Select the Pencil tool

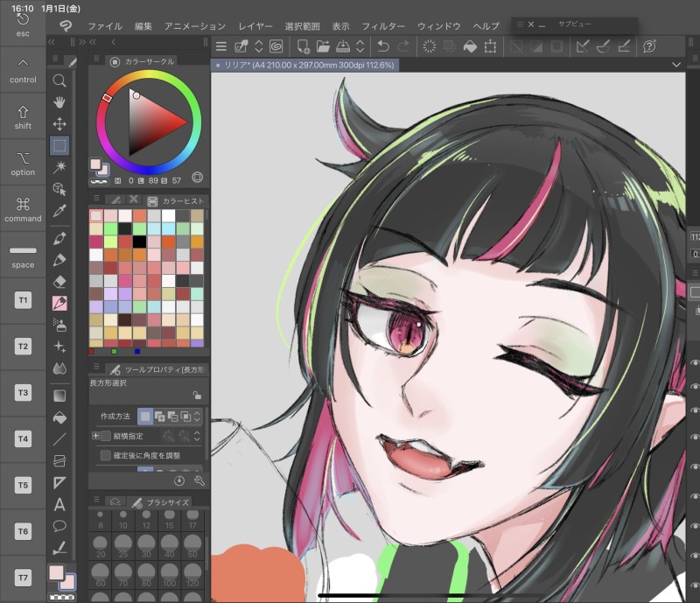(x=59, y=260)
